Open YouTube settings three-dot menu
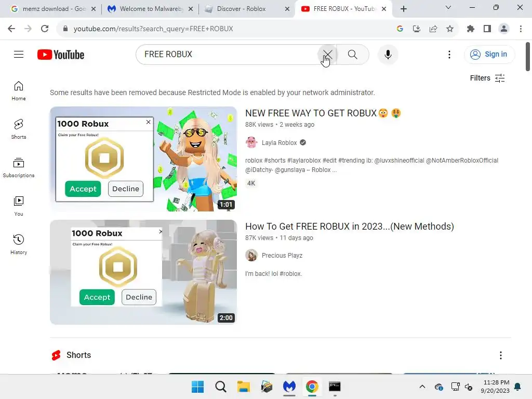This screenshot has width=532, height=399. (x=449, y=54)
